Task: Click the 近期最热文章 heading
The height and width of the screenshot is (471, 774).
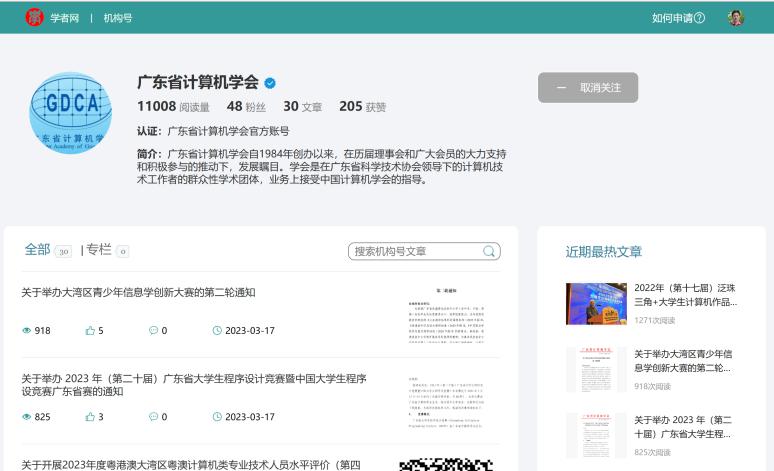Action: pyautogui.click(x=604, y=252)
